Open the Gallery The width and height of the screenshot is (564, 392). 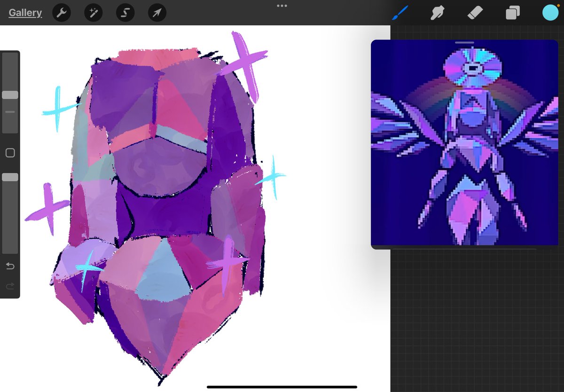click(25, 13)
